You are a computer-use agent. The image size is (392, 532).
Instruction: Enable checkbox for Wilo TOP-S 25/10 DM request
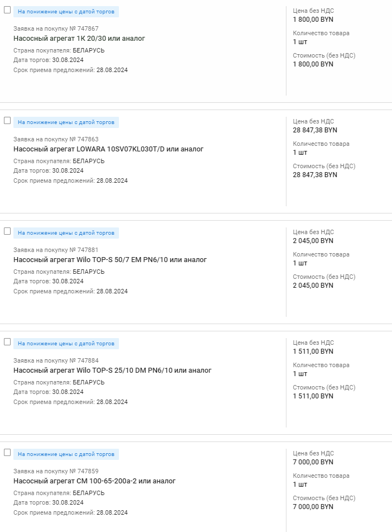coord(7,341)
